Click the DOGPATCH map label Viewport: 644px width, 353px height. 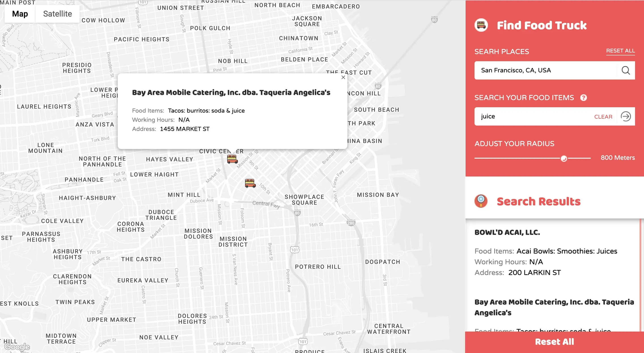[383, 262]
